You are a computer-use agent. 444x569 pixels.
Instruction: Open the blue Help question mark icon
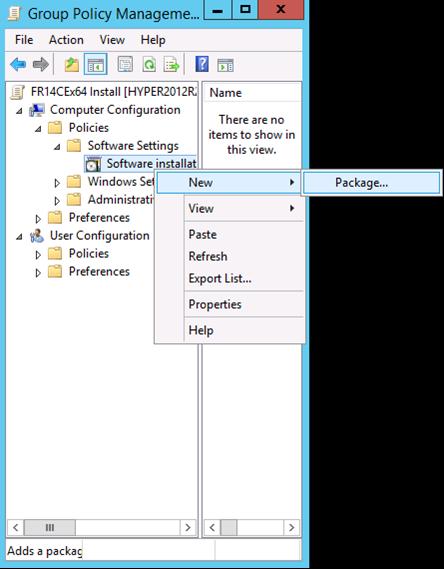[x=202, y=64]
